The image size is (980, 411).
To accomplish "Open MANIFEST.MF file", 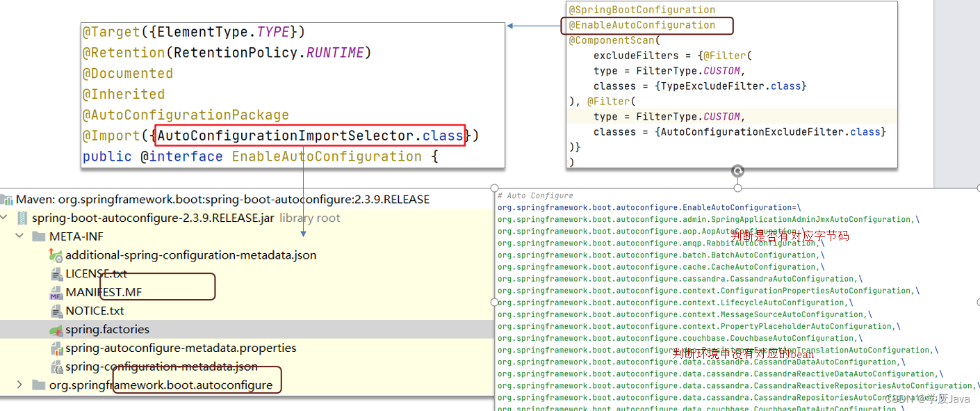I will [x=104, y=293].
